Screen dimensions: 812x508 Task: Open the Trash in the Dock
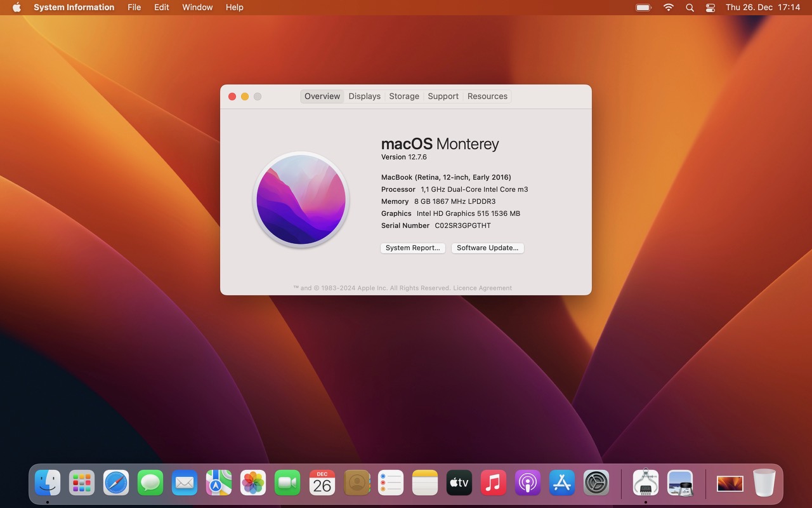[764, 483]
